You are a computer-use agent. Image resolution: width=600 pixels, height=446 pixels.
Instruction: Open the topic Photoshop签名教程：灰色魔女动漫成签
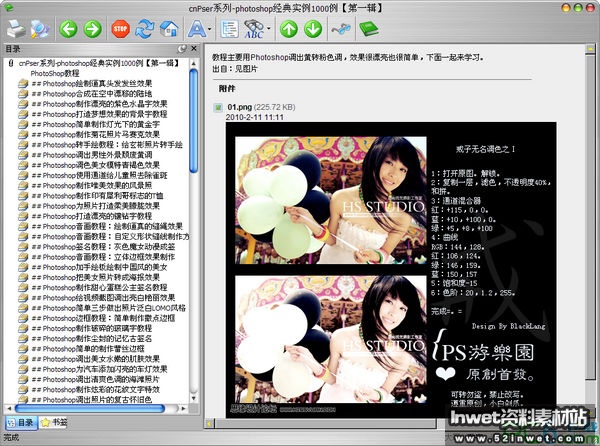pyautogui.click(x=103, y=247)
